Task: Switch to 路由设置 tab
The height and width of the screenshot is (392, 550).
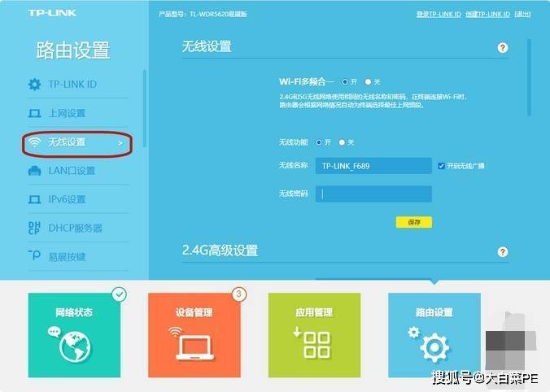Action: point(434,335)
